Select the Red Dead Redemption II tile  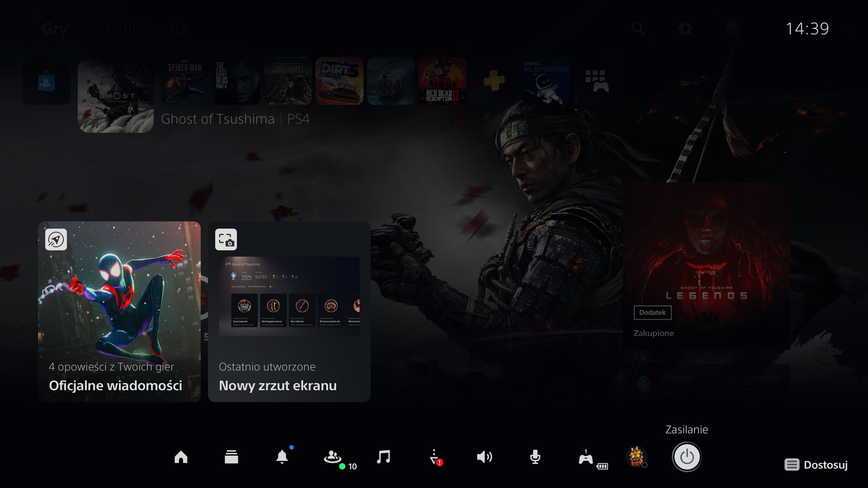442,81
